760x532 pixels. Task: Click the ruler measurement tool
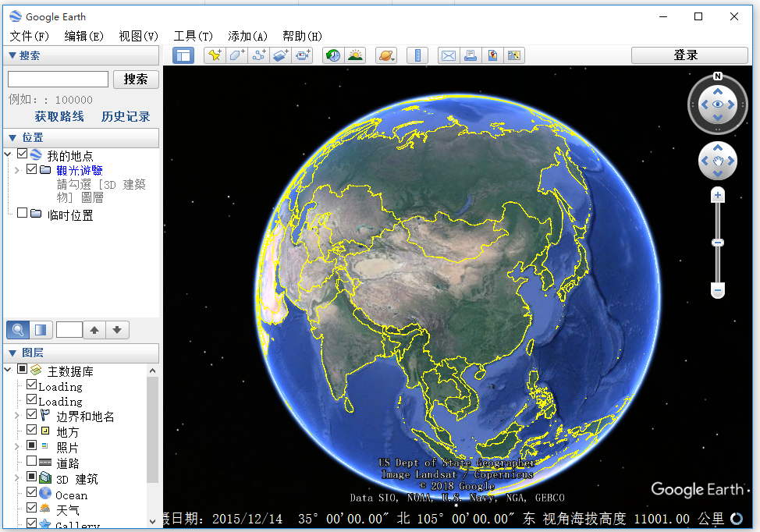[417, 55]
